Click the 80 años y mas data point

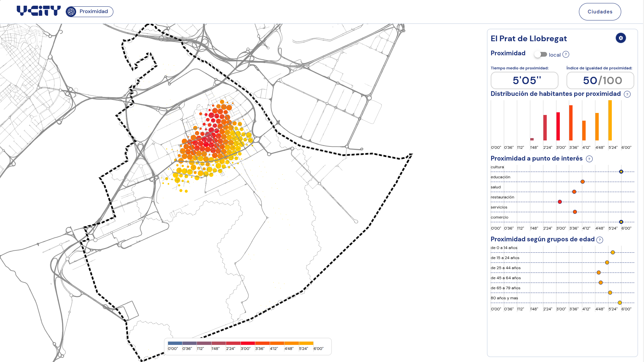pos(620,303)
